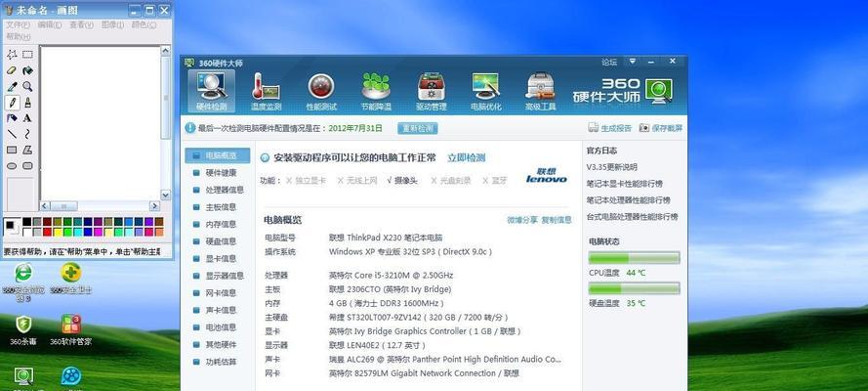
Task: Launch 360杀毒 desktop shortcut
Action: pos(23,330)
